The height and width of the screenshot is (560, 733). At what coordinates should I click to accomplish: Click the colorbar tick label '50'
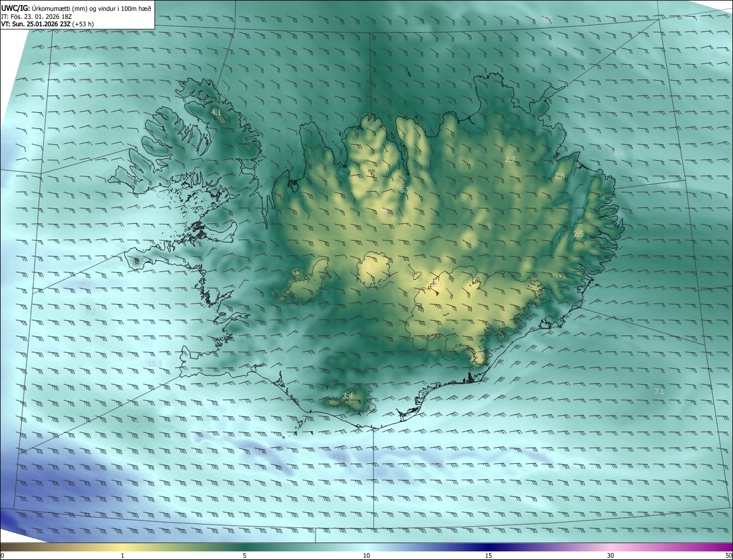tap(728, 556)
